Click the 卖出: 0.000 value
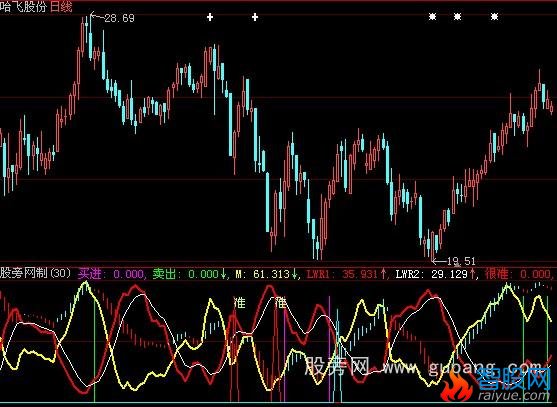 coord(189,273)
